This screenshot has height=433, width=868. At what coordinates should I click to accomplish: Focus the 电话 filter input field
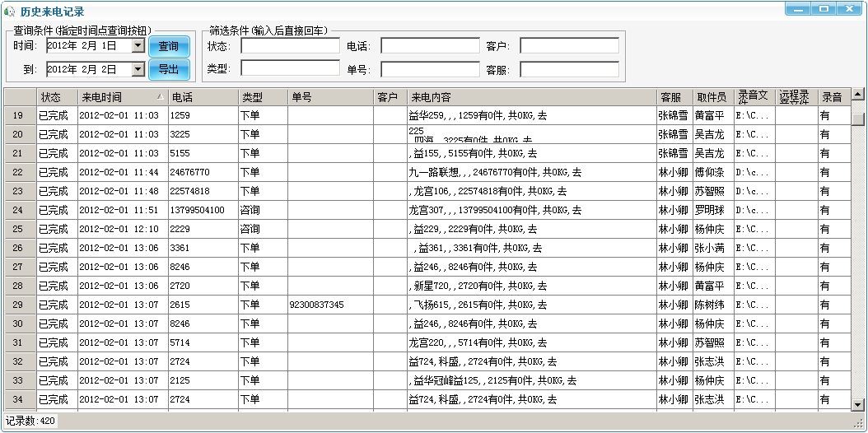pyautogui.click(x=430, y=46)
